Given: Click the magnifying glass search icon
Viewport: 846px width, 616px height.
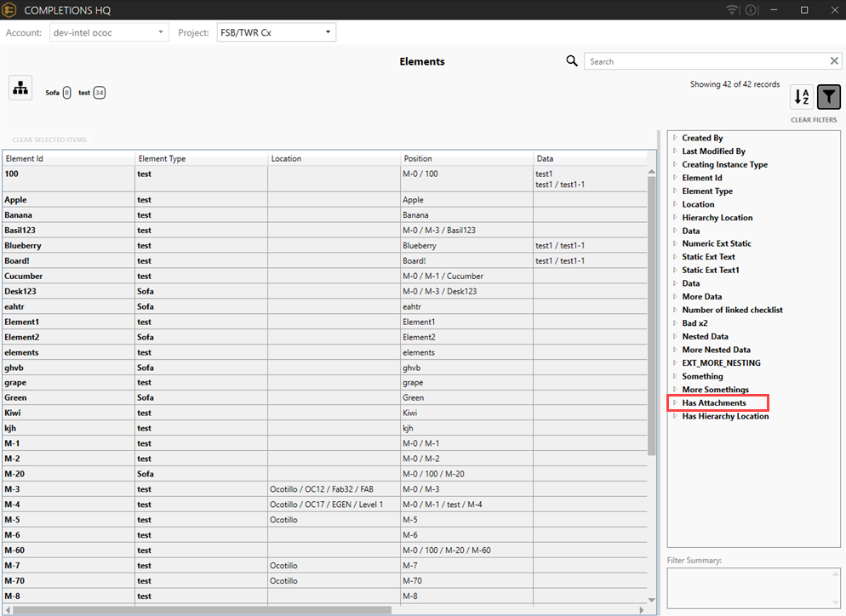Looking at the screenshot, I should (572, 61).
